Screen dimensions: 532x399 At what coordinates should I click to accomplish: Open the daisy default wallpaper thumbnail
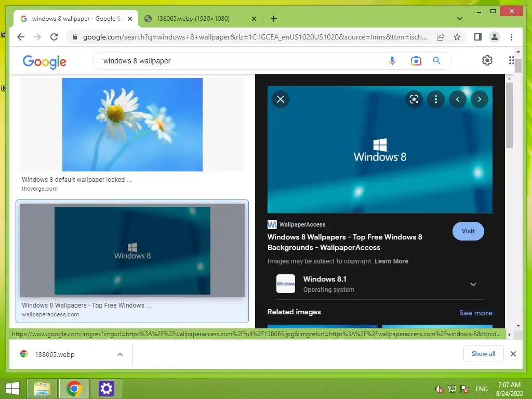click(132, 125)
